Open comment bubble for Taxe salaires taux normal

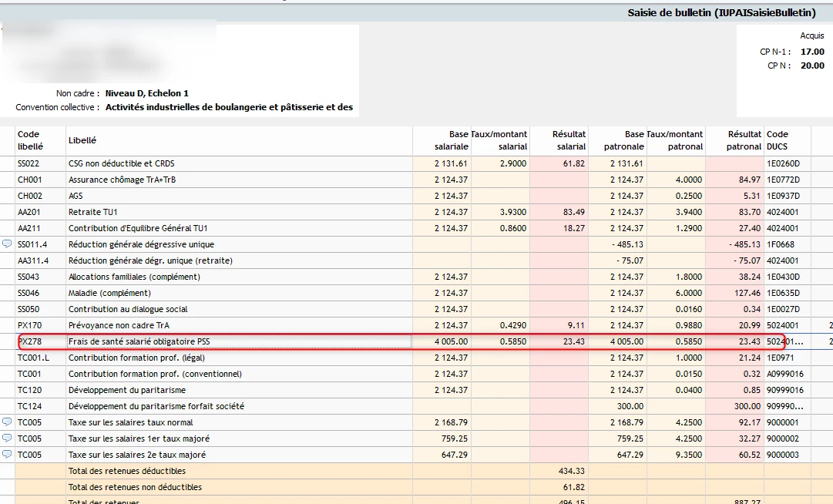[x=7, y=422]
